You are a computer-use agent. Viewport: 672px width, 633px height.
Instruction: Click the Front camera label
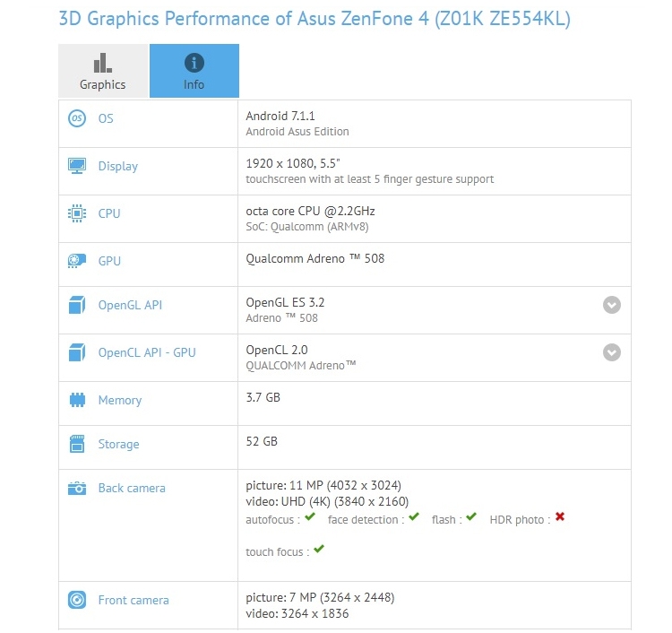tap(134, 600)
